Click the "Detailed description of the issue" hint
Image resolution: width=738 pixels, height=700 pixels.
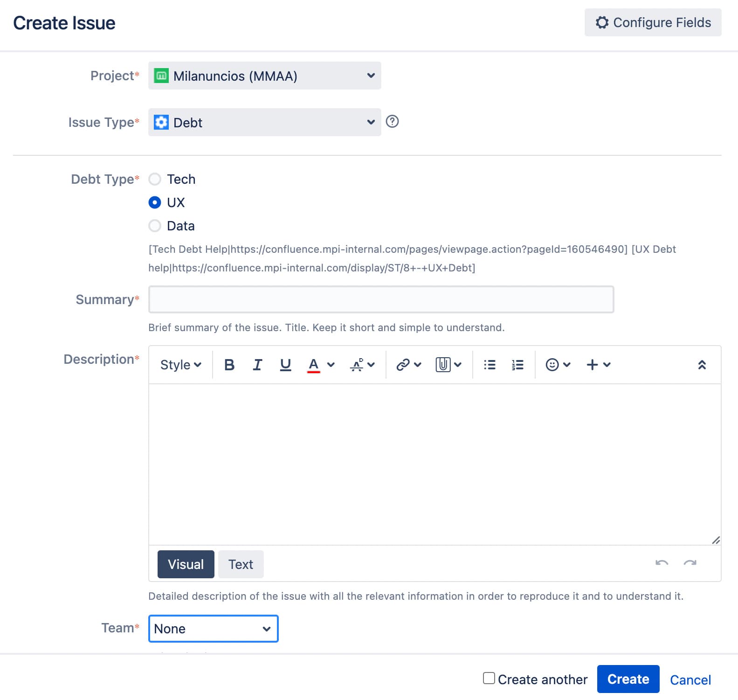click(x=416, y=596)
